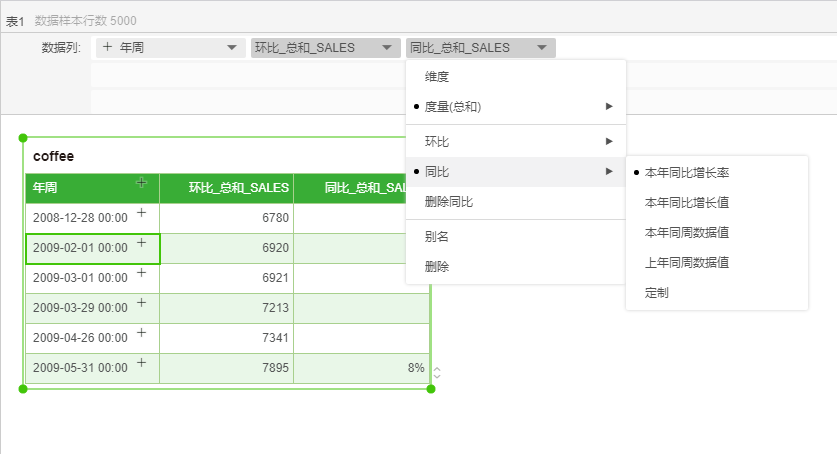This screenshot has width=837, height=454.
Task: Click the coffee table title
Action: point(54,157)
